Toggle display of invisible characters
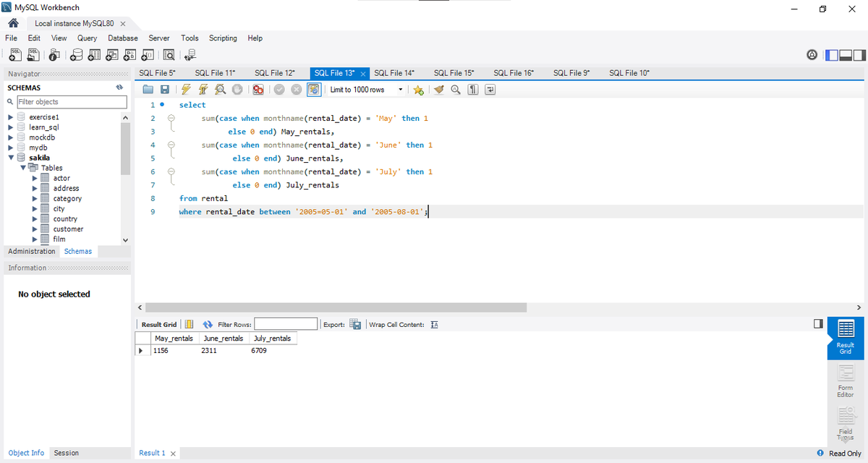This screenshot has height=463, width=868. 472,89
